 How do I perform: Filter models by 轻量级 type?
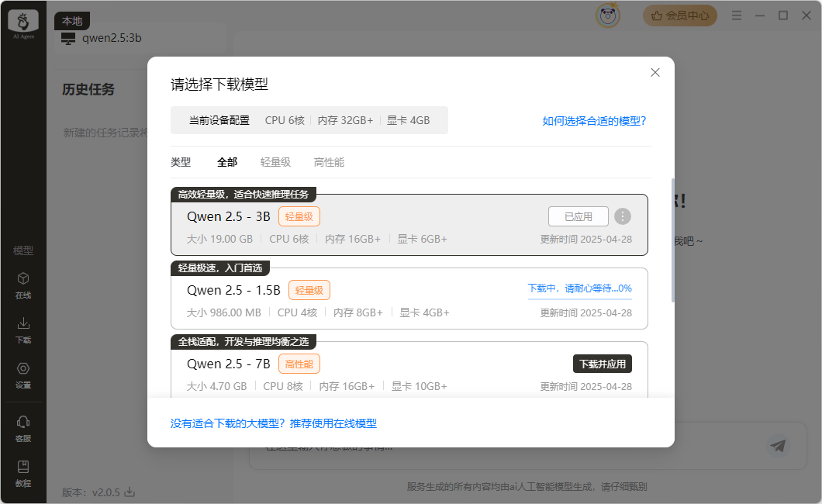(275, 162)
